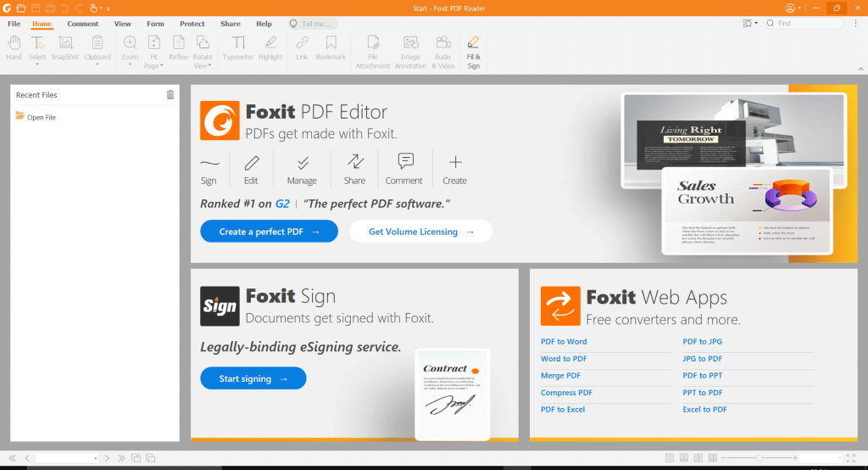Open the zoom percentage dropdown in status bar
The width and height of the screenshot is (868, 470).
pyautogui.click(x=840, y=458)
